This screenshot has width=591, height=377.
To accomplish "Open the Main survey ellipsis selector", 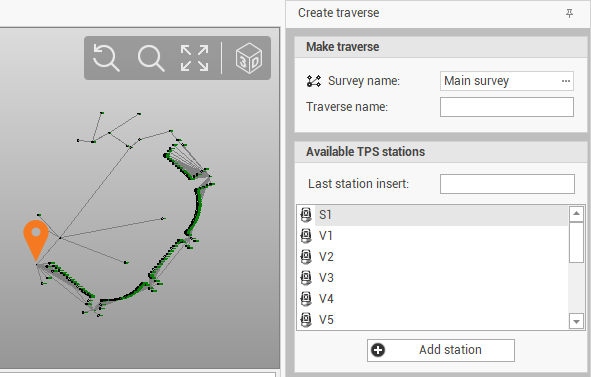I will 566,81.
